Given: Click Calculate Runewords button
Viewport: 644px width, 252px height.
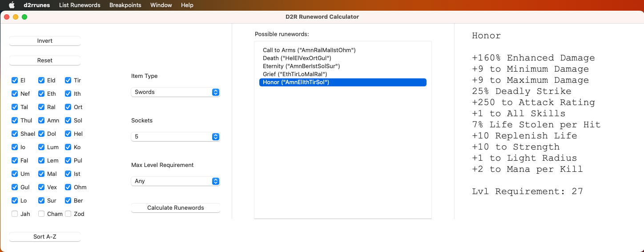Looking at the screenshot, I should (x=176, y=208).
